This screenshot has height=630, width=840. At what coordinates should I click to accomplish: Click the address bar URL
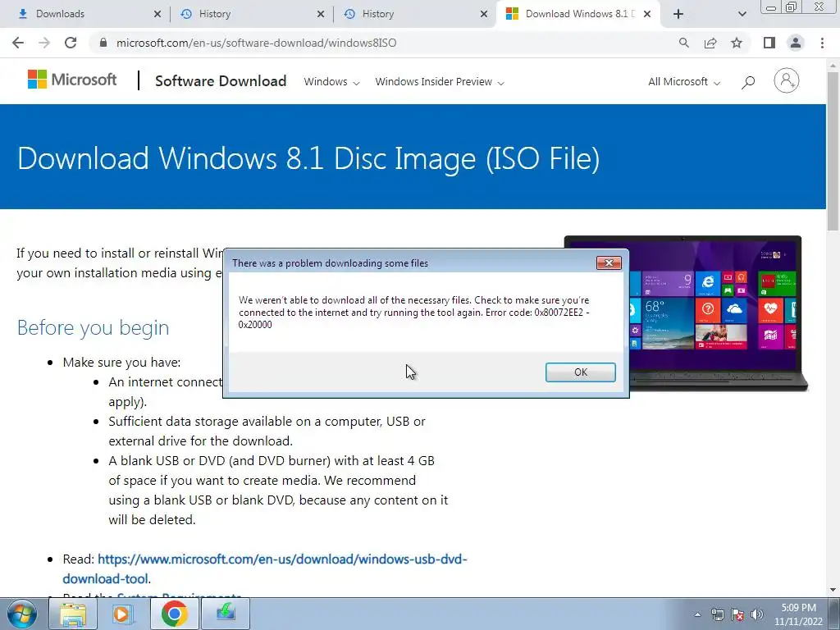tap(256, 43)
